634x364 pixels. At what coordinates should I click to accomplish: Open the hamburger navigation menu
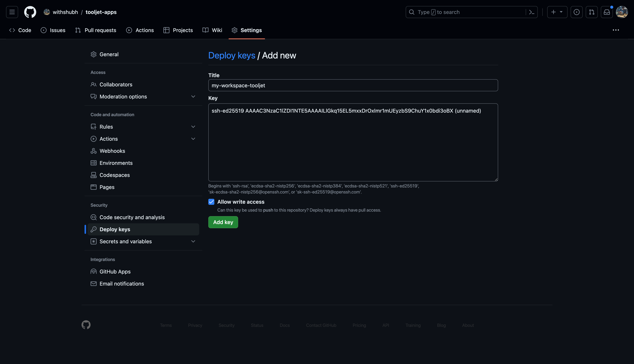point(12,12)
